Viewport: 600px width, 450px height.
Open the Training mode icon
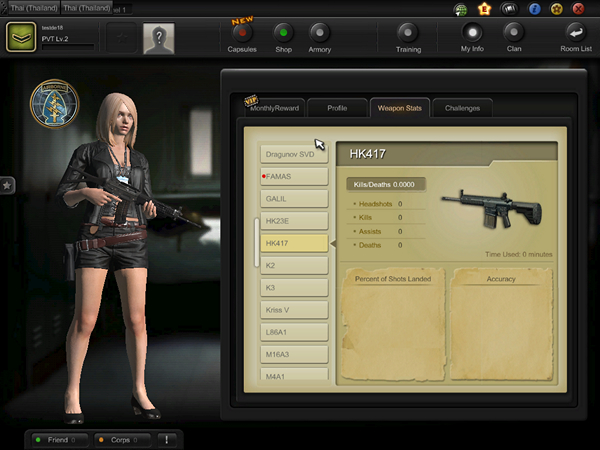[407, 32]
